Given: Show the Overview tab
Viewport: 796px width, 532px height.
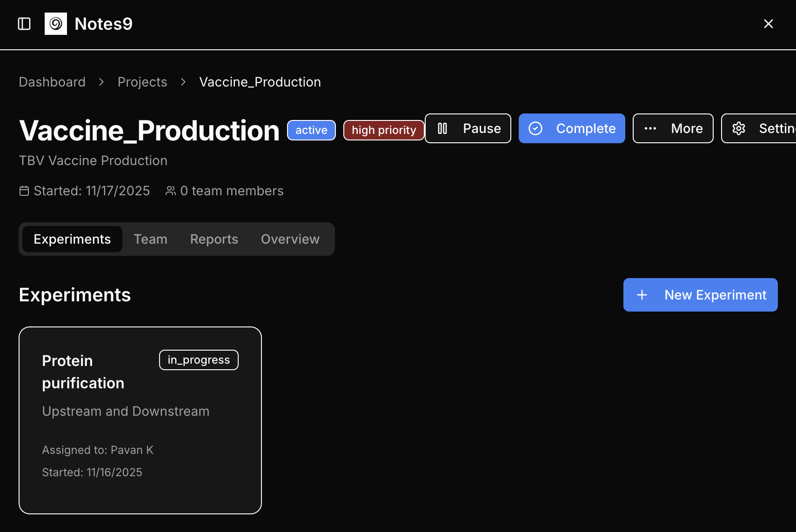Looking at the screenshot, I should pos(290,239).
